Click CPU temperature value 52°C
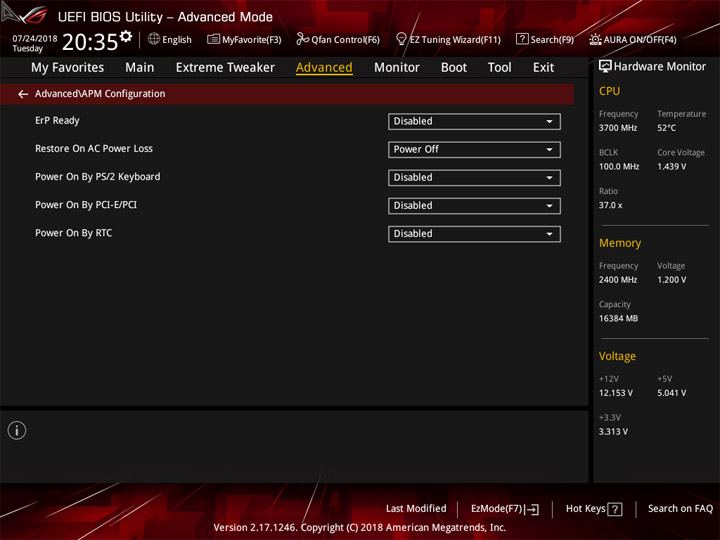 [666, 128]
